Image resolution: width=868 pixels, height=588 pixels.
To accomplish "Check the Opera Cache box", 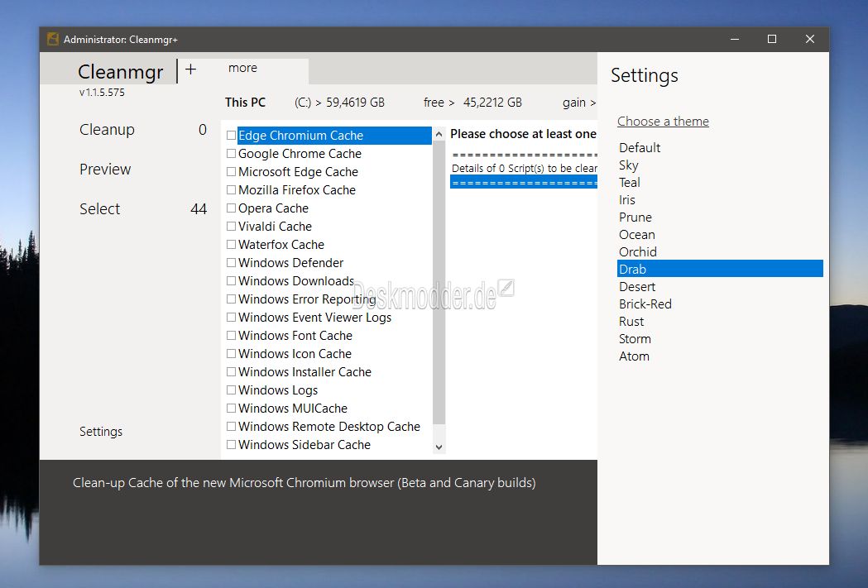I will [232, 208].
